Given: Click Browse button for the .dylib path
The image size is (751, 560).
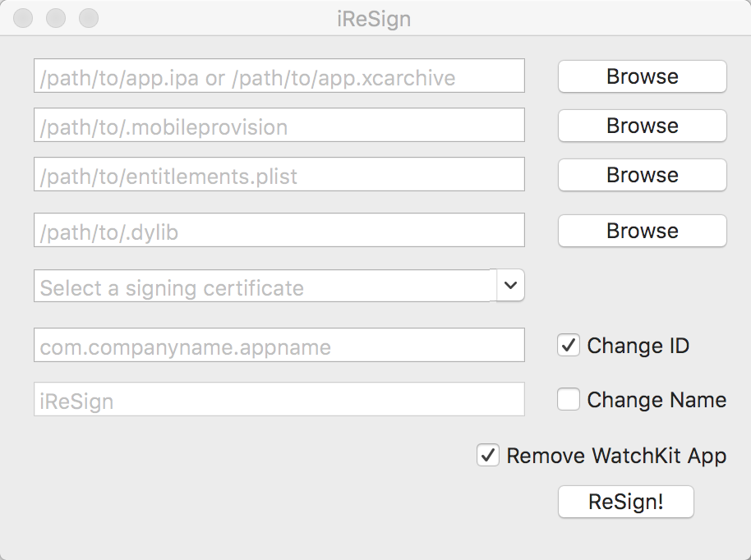Looking at the screenshot, I should click(642, 231).
